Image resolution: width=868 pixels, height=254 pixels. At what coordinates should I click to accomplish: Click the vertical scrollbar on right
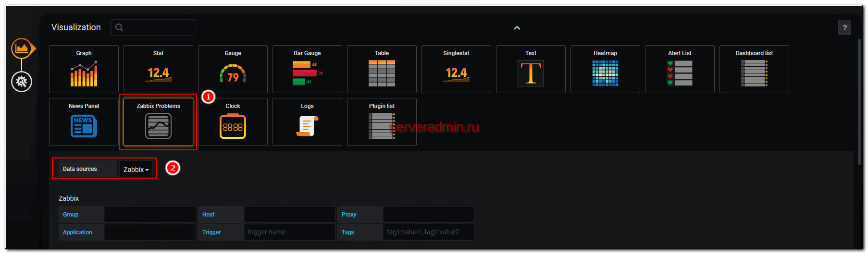pyautogui.click(x=859, y=102)
